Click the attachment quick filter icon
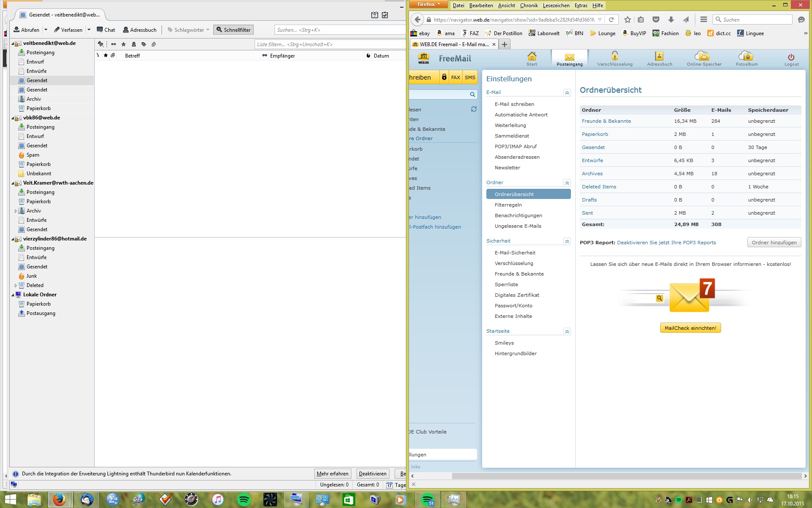 click(154, 44)
